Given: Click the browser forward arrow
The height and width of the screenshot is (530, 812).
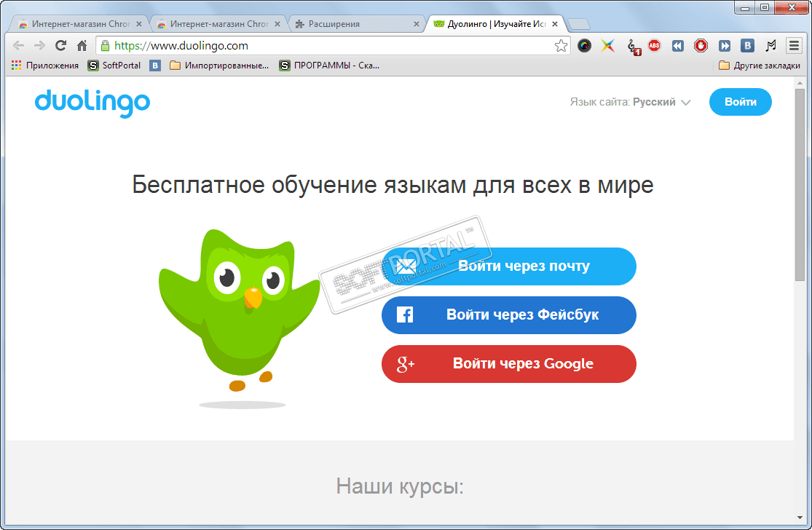Looking at the screenshot, I should (x=39, y=46).
